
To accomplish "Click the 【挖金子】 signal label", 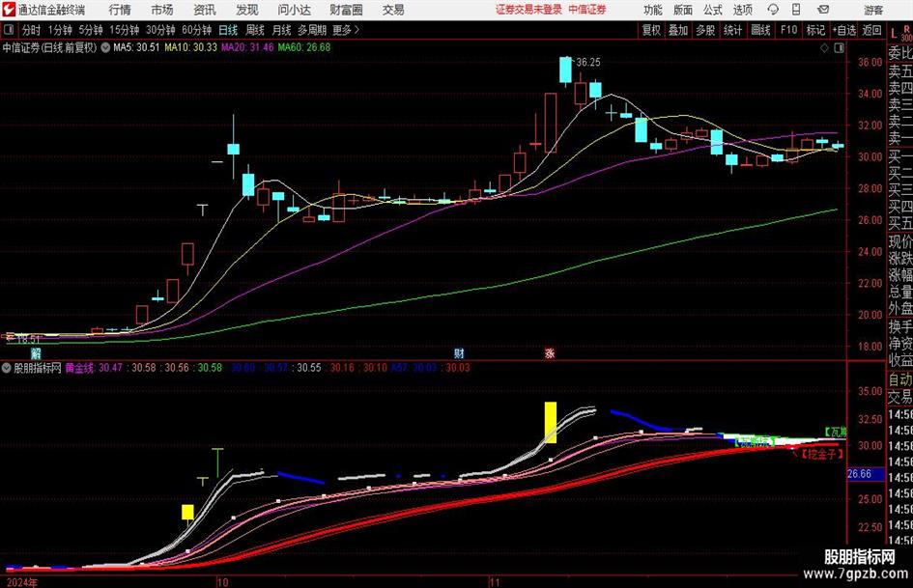I will click(821, 454).
